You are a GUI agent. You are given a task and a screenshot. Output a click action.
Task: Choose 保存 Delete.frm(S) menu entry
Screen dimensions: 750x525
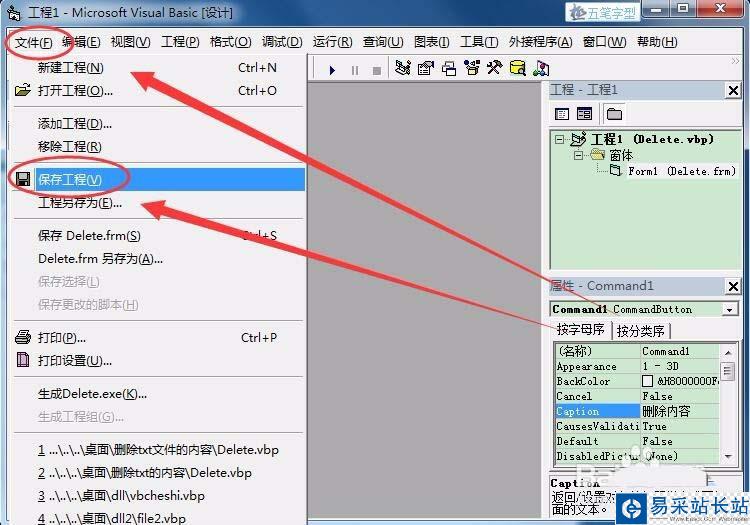(158, 236)
